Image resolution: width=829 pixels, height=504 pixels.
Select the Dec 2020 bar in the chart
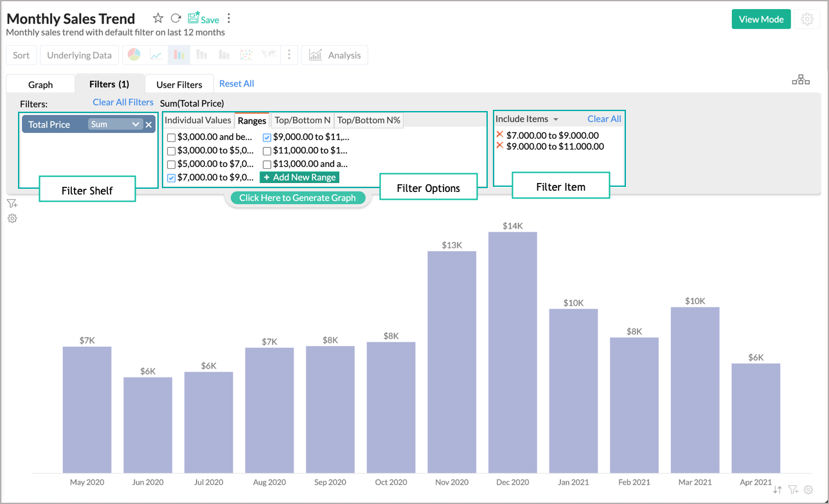tap(512, 353)
